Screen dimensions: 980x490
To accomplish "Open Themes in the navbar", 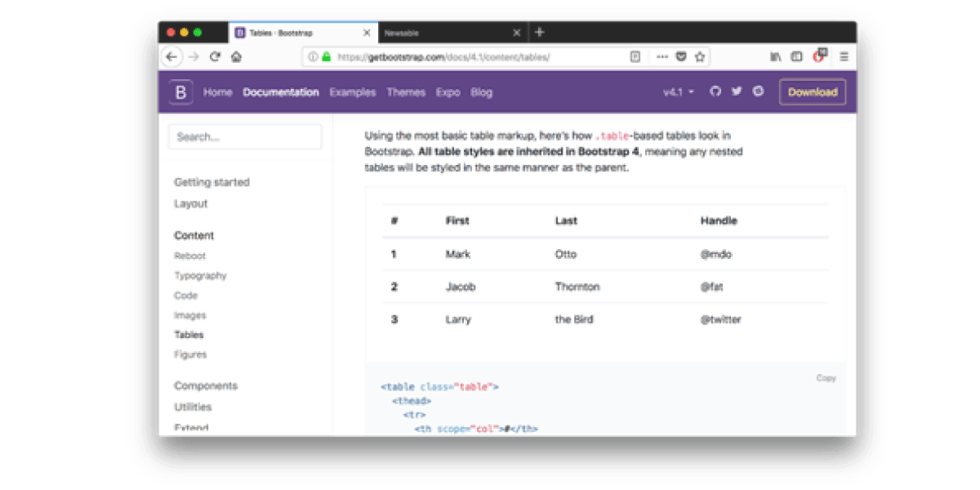I will point(406,92).
